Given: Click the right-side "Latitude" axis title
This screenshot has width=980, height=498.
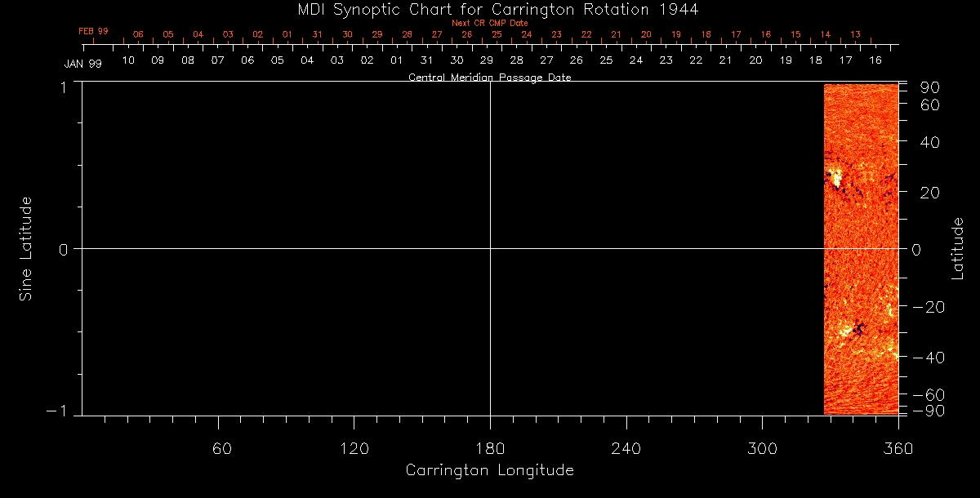Looking at the screenshot, I should click(x=958, y=248).
